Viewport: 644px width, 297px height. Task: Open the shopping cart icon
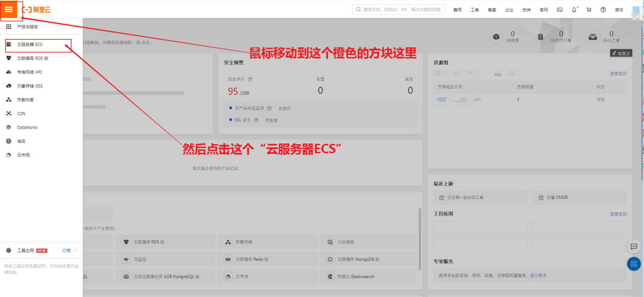coord(589,10)
